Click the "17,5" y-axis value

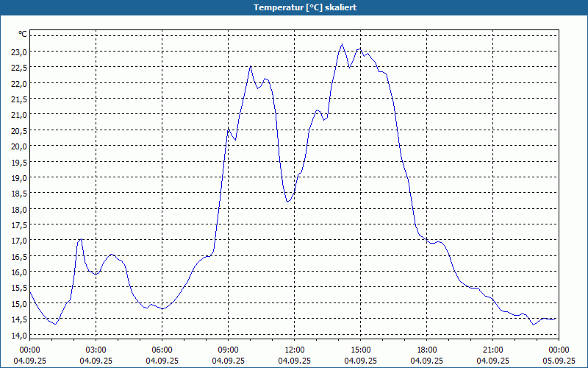tap(19, 225)
